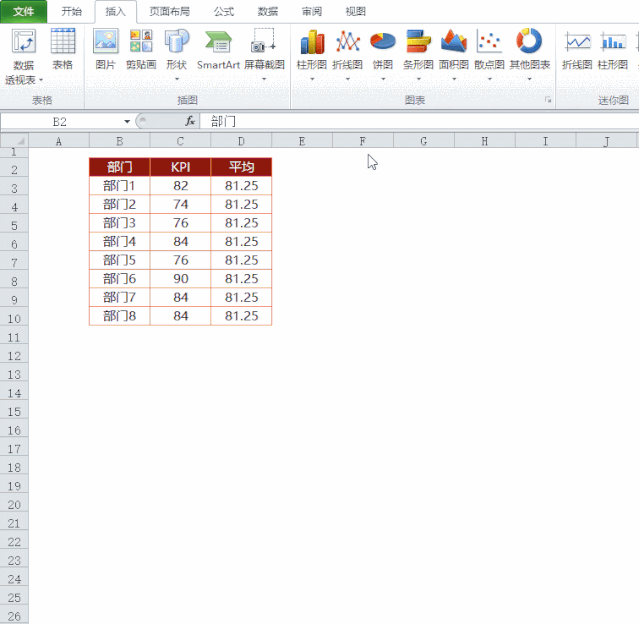
Task: Open 其他图表 other charts
Action: 529,41
